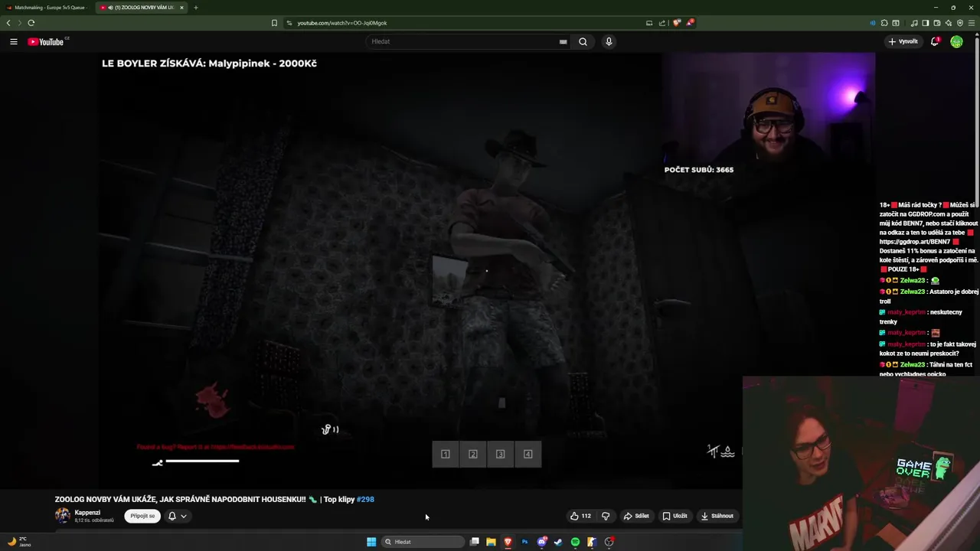Go forward with the browser forward arrow
The height and width of the screenshot is (551, 980).
(x=20, y=23)
